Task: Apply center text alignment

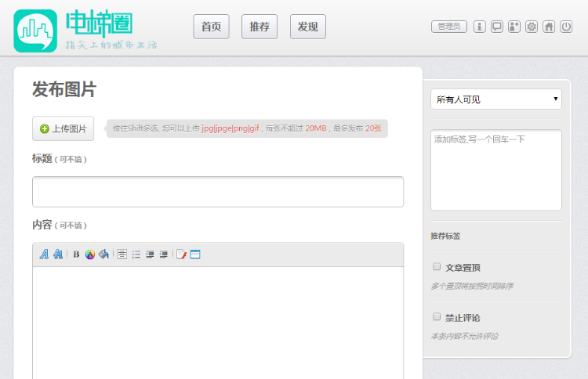Action: pos(122,254)
